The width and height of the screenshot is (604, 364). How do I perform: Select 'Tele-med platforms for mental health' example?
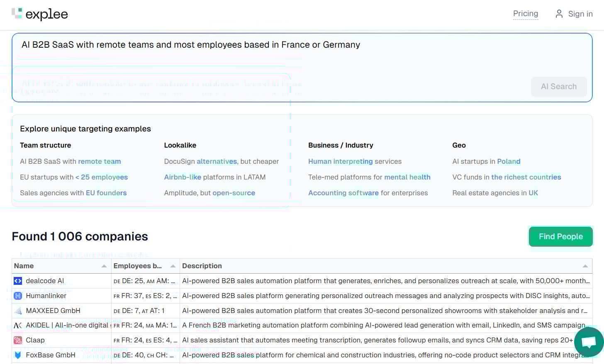coord(369,177)
